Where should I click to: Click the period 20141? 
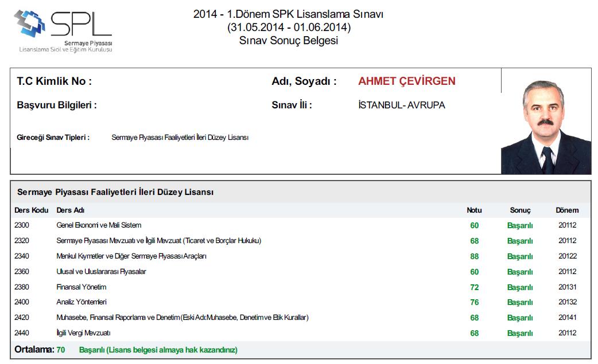(568, 318)
